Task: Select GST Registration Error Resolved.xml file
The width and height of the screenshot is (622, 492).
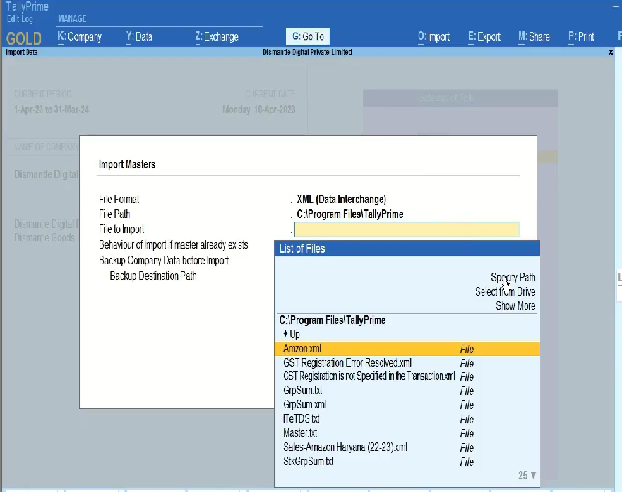Action: click(407, 363)
